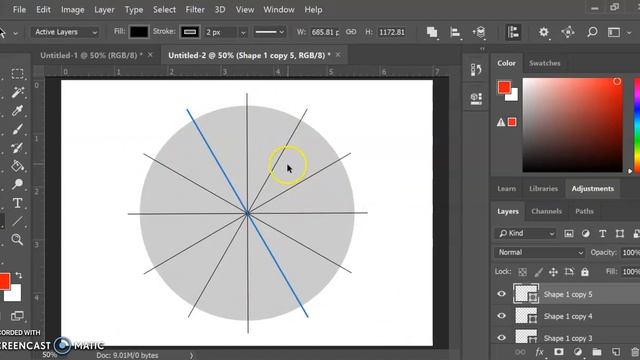Expand the collapsed panel dock arrows

[482, 49]
